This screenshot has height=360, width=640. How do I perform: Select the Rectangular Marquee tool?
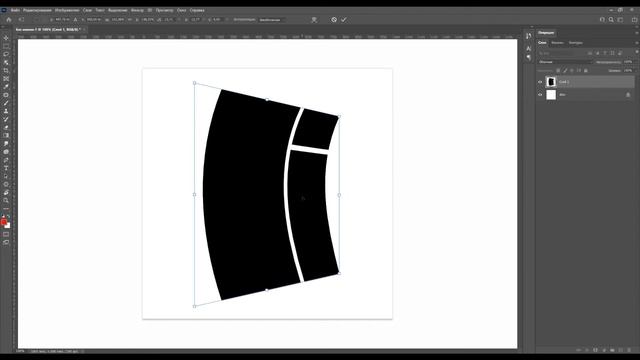tap(6, 46)
